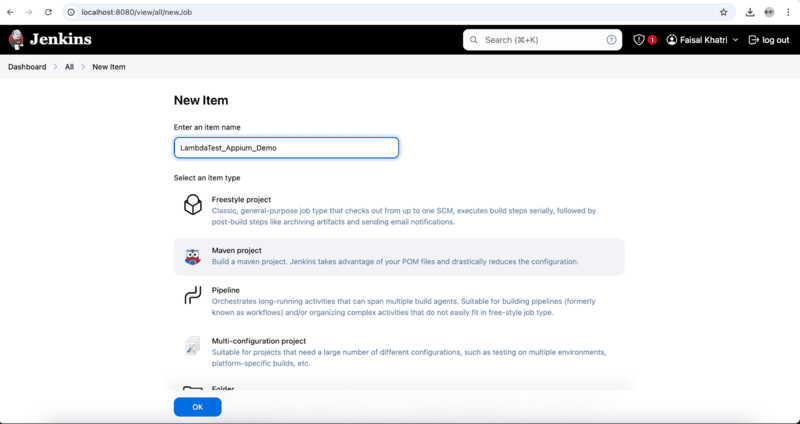The height and width of the screenshot is (424, 800).
Task: Click the log out link text
Action: pos(776,40)
